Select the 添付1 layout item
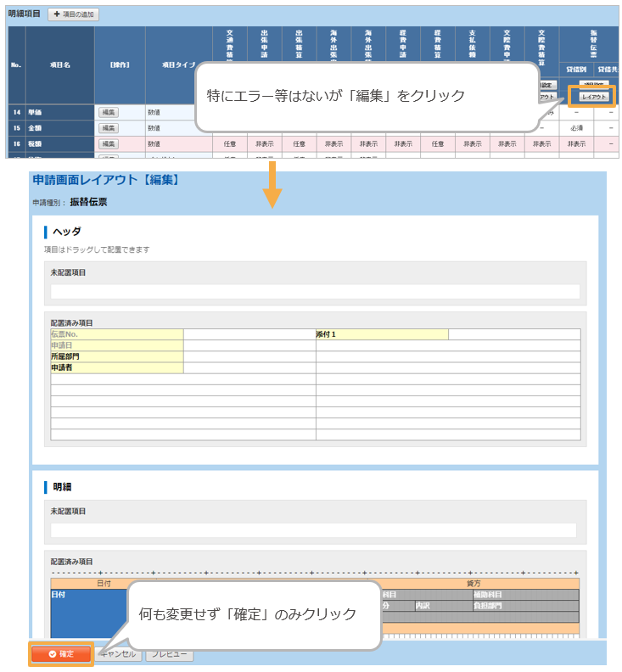This screenshot has height=672, width=622. 381,334
